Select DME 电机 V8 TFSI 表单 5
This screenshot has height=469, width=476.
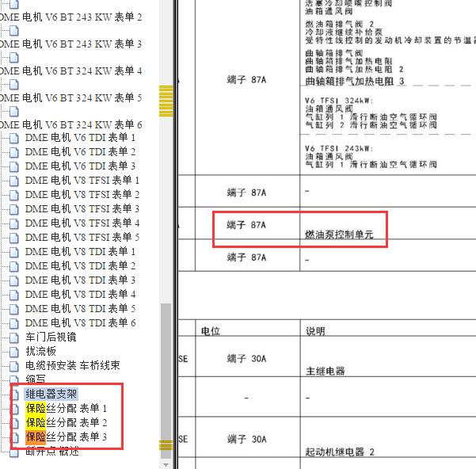point(82,238)
